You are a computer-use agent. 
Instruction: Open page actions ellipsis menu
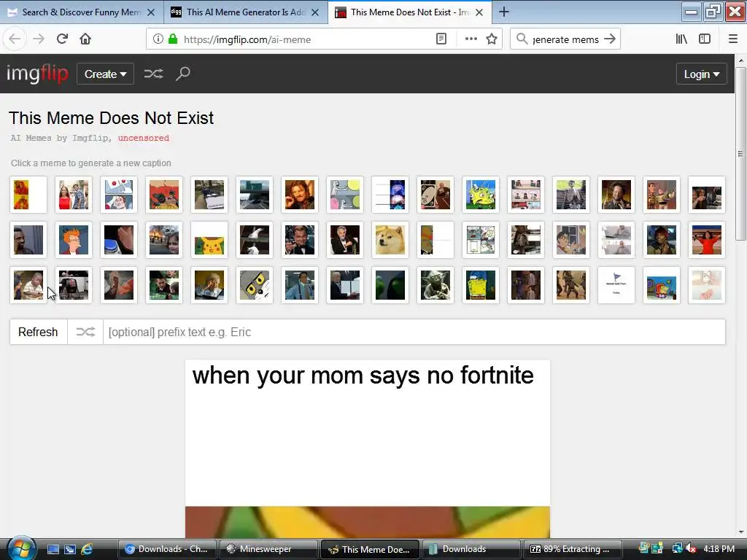coord(471,39)
